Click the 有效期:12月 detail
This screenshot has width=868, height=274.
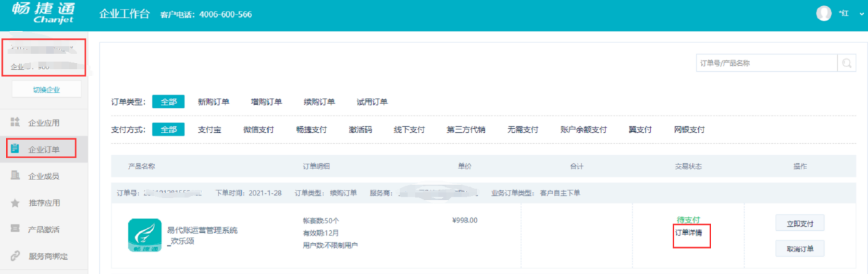click(x=321, y=233)
